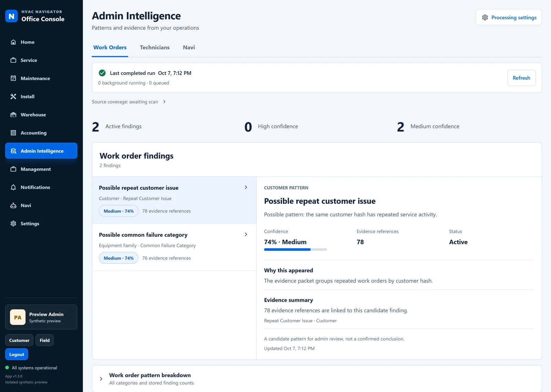Click the PA avatar badge
Image resolution: width=551 pixels, height=392 pixels.
click(x=18, y=317)
